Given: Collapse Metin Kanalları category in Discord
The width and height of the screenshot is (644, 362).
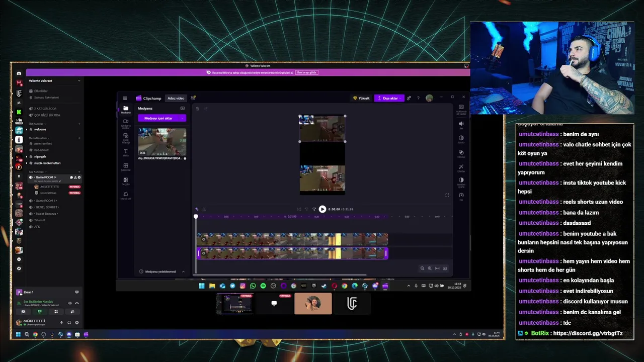Looking at the screenshot, I should tap(38, 138).
